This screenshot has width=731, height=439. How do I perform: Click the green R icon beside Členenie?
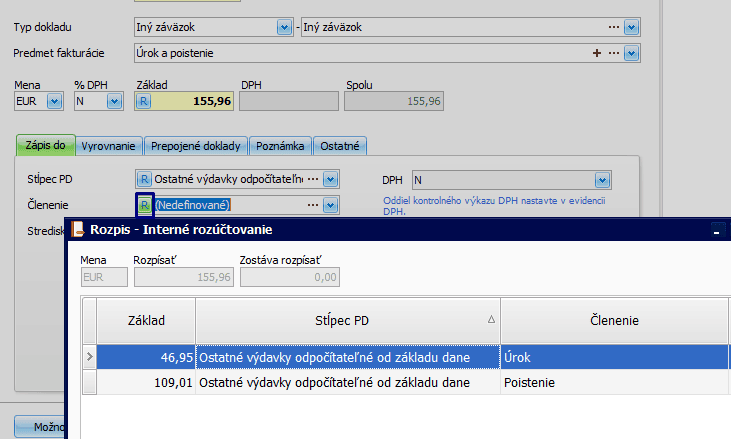[x=144, y=205]
